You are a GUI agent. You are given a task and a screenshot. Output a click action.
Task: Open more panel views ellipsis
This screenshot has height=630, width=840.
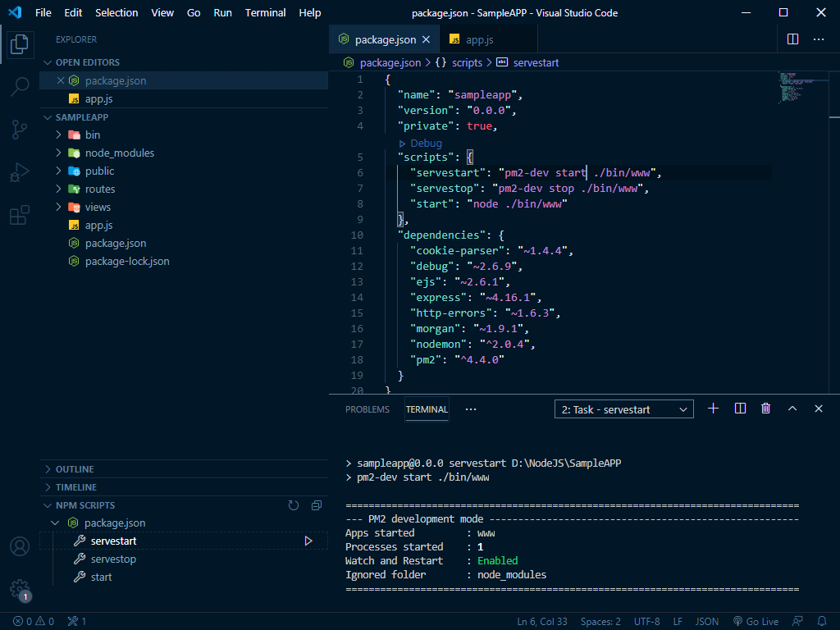471,409
